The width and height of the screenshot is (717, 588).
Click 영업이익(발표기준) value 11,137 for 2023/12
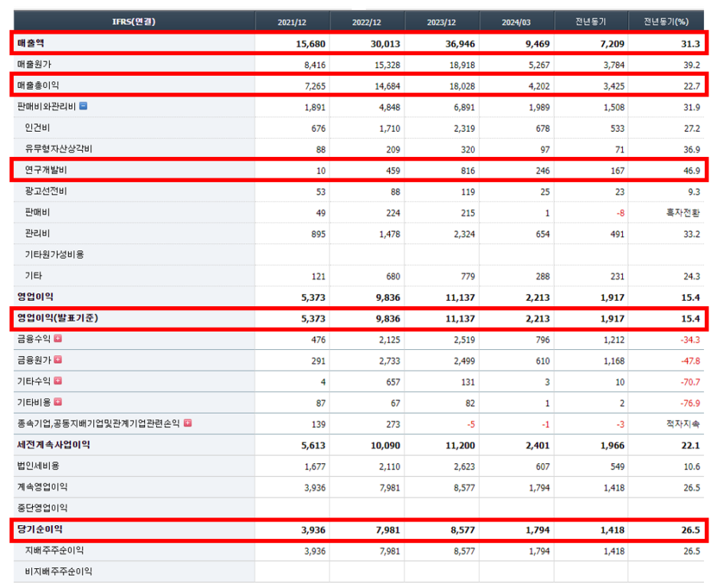point(460,318)
